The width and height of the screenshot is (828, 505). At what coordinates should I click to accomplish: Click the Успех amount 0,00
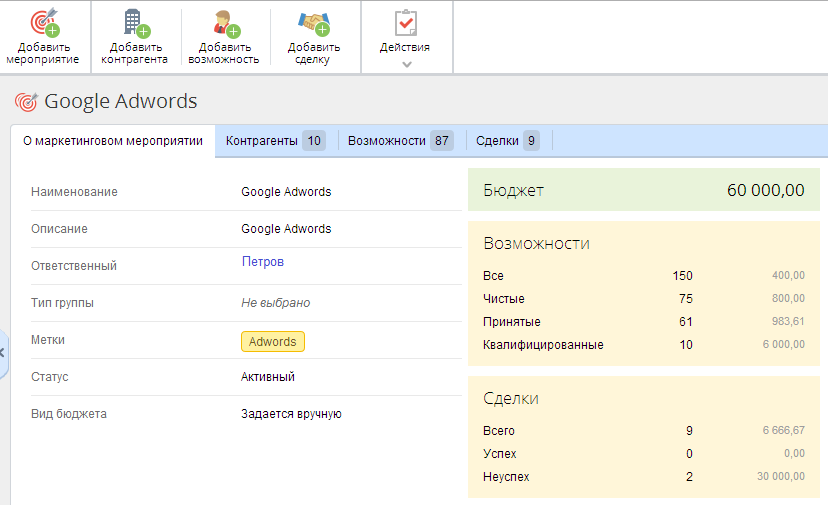(794, 453)
